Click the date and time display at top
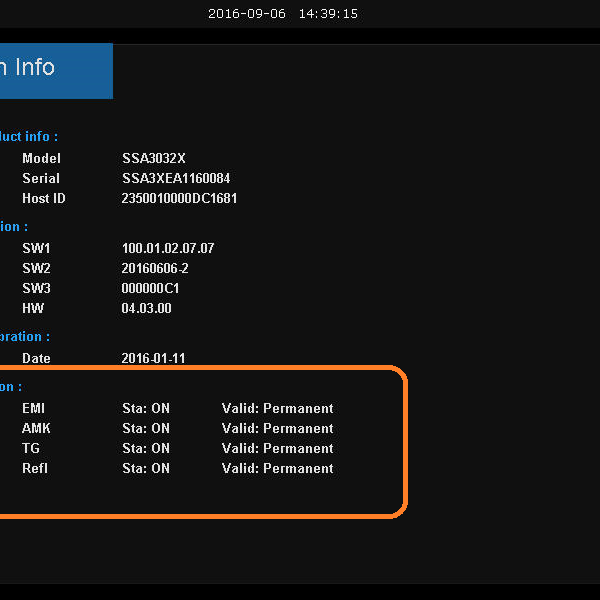 coord(282,14)
